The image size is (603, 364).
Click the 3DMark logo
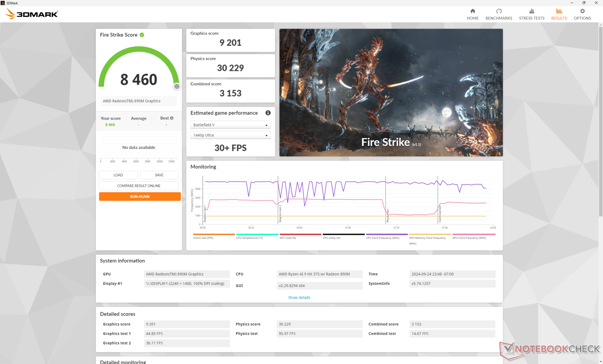(x=32, y=14)
